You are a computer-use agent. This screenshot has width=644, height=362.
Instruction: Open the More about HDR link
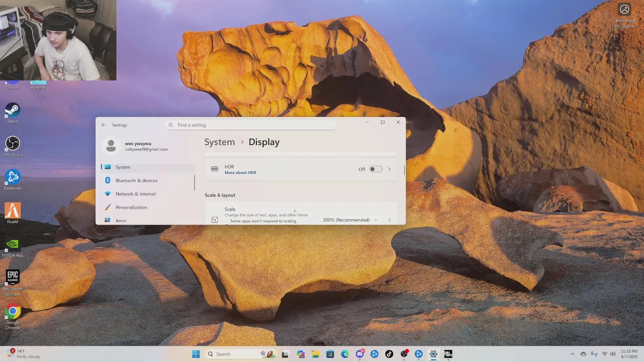240,173
